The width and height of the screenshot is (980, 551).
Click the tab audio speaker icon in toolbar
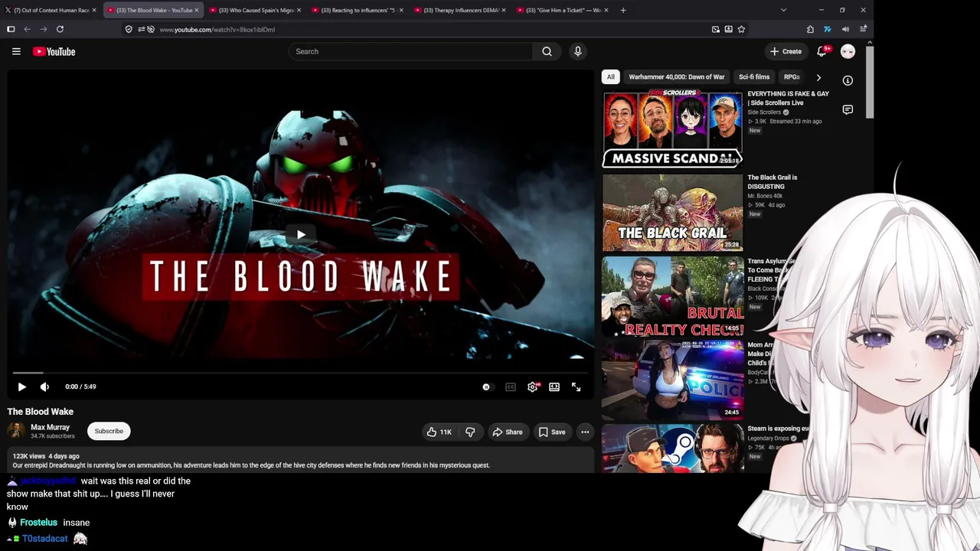[x=845, y=29]
